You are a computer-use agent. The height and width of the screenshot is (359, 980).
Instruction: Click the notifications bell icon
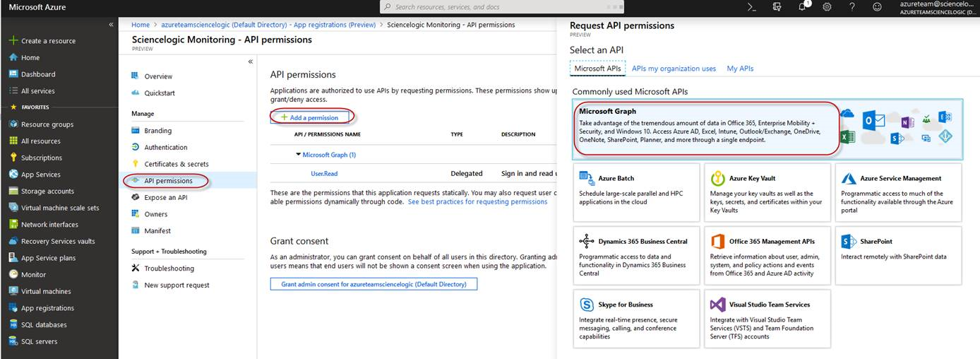click(x=803, y=7)
